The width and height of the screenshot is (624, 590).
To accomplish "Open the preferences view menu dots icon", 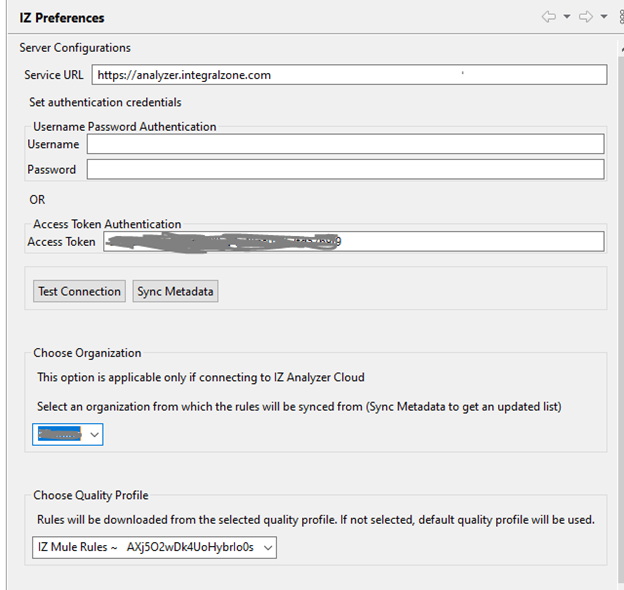I will tap(620, 17).
